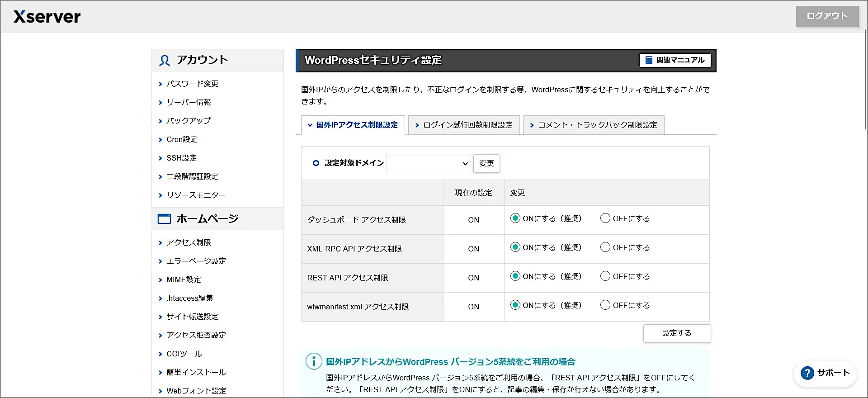Click the REST API アクセス制限 row label
The width and height of the screenshot is (868, 398).
tap(348, 278)
